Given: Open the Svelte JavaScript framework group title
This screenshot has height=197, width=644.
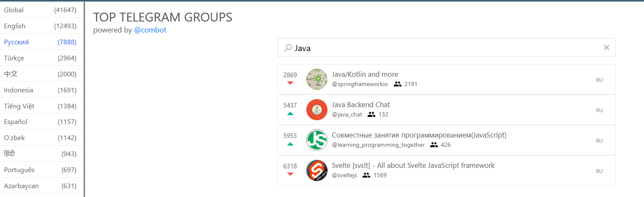Looking at the screenshot, I should tap(413, 165).
